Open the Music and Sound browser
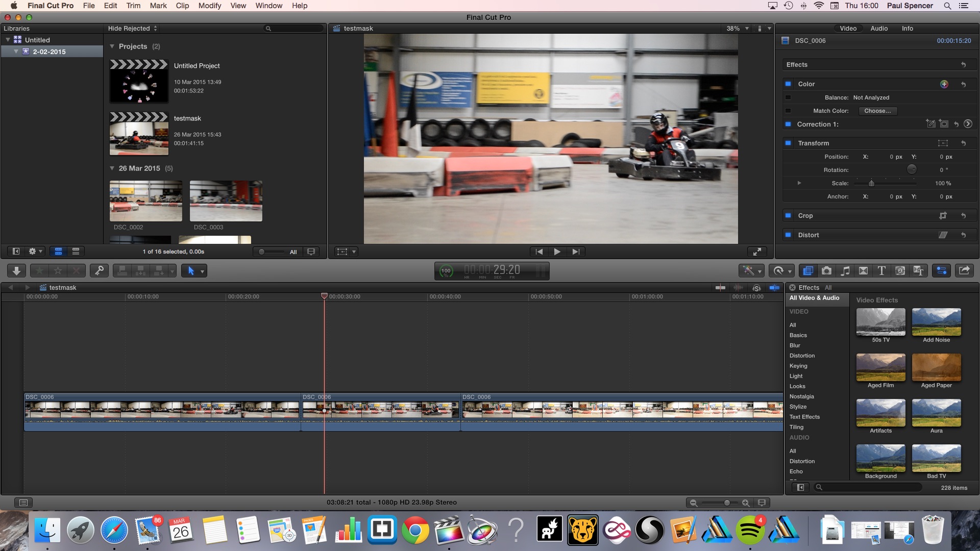980x551 pixels. [845, 271]
